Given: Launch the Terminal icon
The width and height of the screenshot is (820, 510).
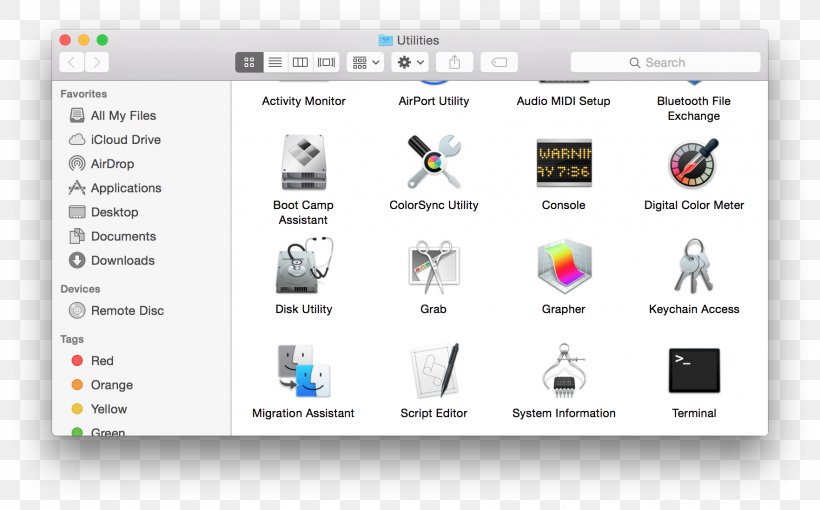Looking at the screenshot, I should (x=694, y=370).
